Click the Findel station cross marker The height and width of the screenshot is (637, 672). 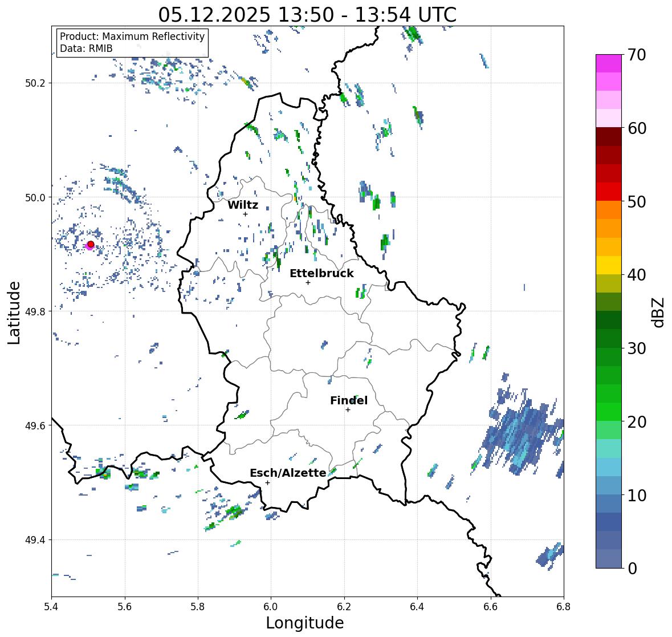348,410
